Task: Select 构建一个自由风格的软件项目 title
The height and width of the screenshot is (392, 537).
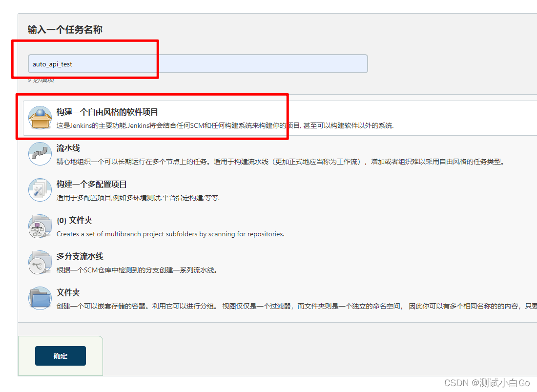Action: [107, 112]
